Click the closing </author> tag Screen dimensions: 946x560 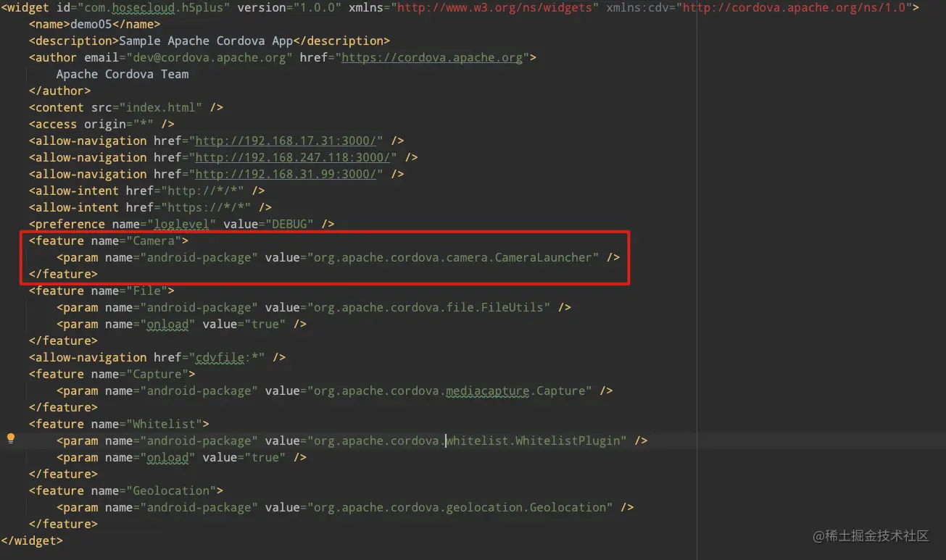[60, 91]
